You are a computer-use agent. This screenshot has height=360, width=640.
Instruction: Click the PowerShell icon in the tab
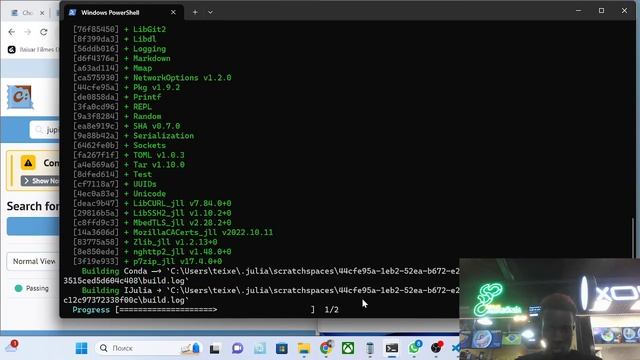pos(73,12)
